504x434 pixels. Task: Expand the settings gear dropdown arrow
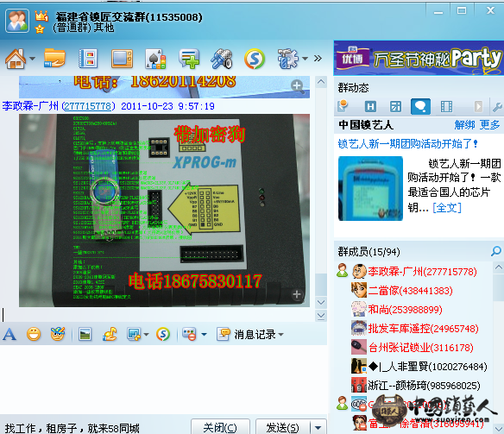click(x=305, y=59)
